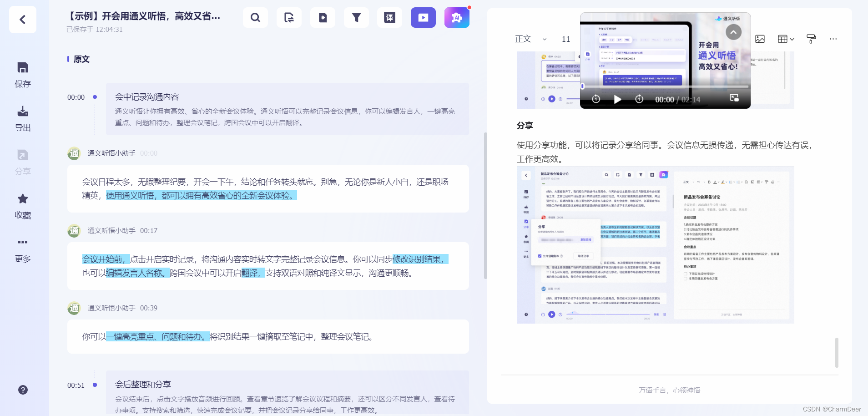Click highlighted text 编辑发言人名称
The image size is (868, 416).
point(138,273)
